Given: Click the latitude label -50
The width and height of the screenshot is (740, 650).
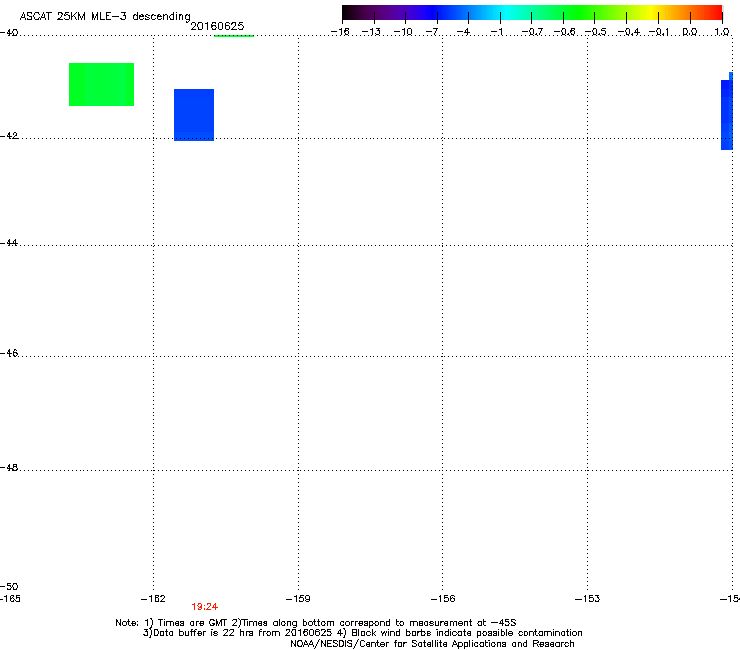Looking at the screenshot, I should click(x=9, y=586).
